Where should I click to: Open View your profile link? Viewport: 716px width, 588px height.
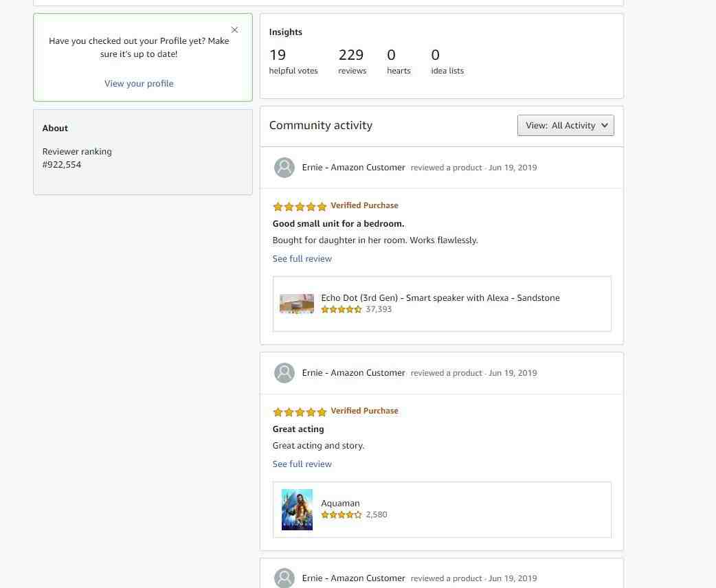(139, 84)
